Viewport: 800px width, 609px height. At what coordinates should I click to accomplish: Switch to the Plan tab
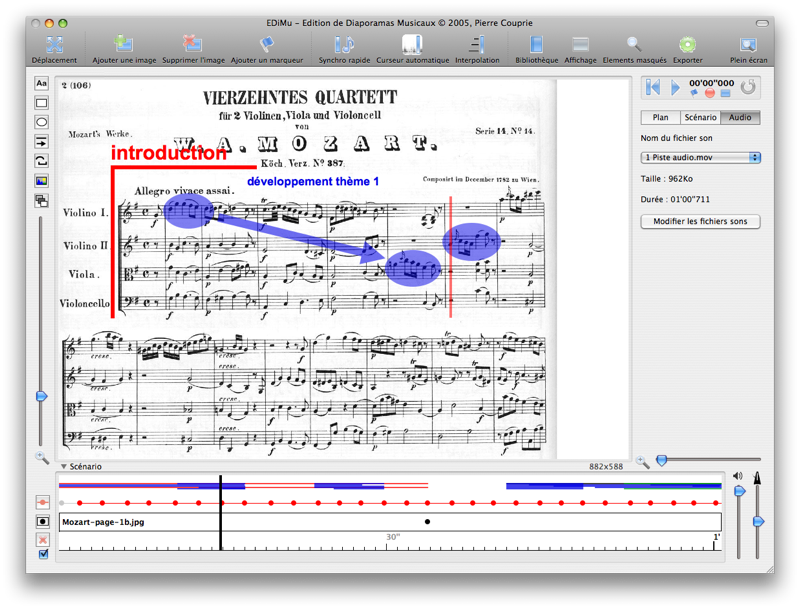660,117
